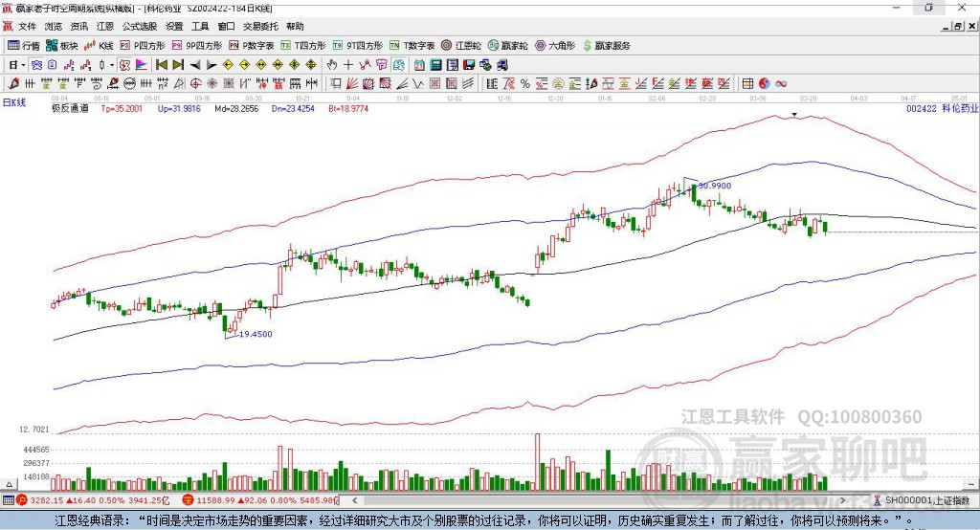Expand the 日 period dropdown

coord(23,65)
